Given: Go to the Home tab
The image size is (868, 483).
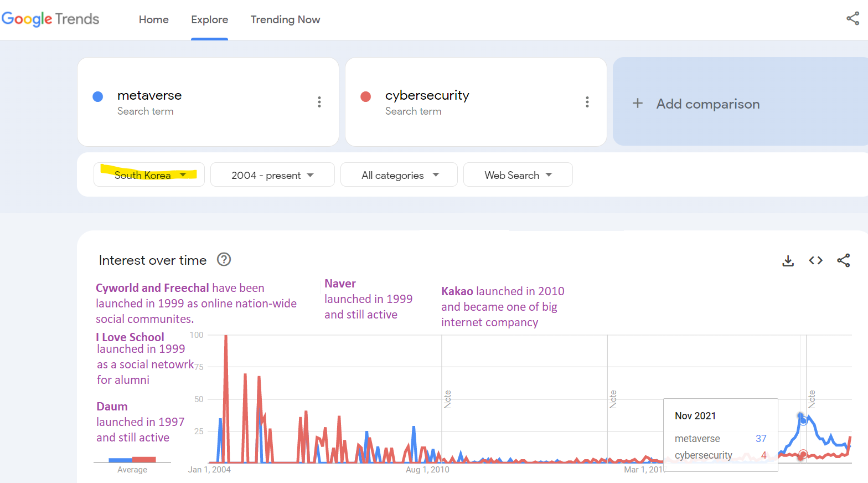Looking at the screenshot, I should click(153, 19).
